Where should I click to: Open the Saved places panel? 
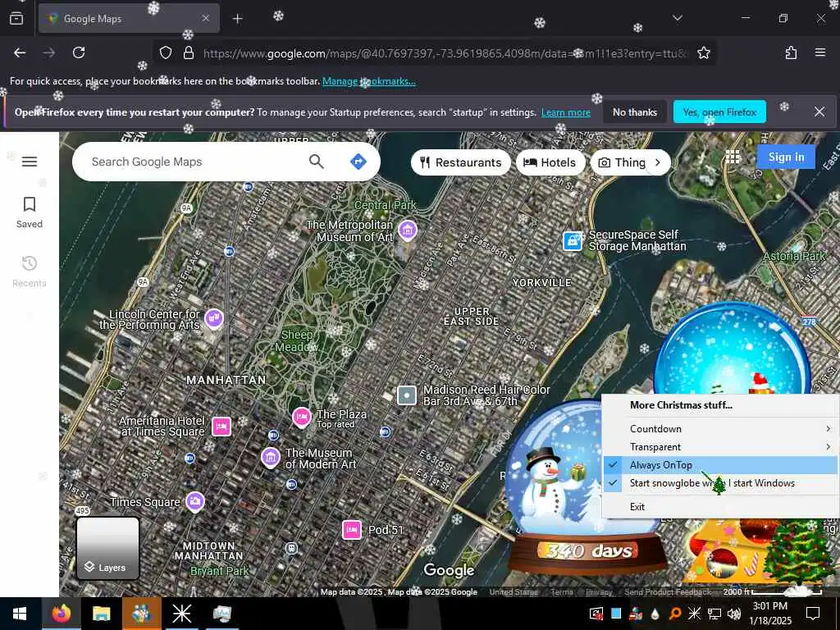pyautogui.click(x=30, y=212)
